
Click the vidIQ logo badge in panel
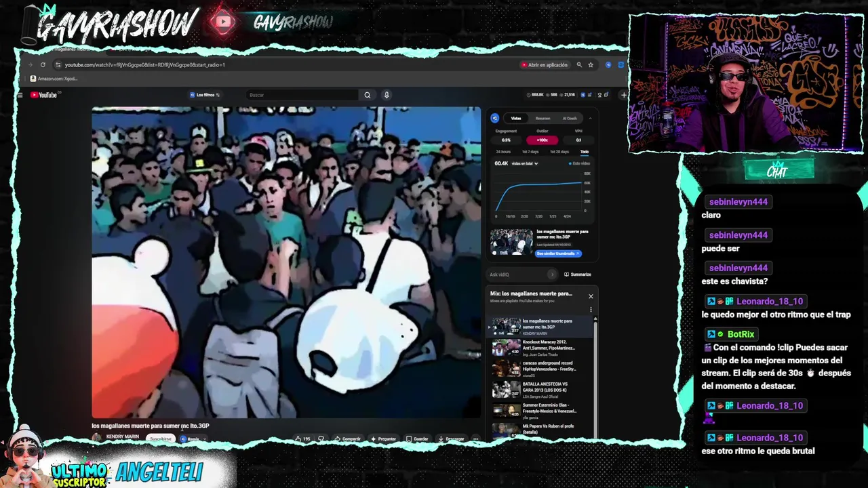pyautogui.click(x=495, y=118)
